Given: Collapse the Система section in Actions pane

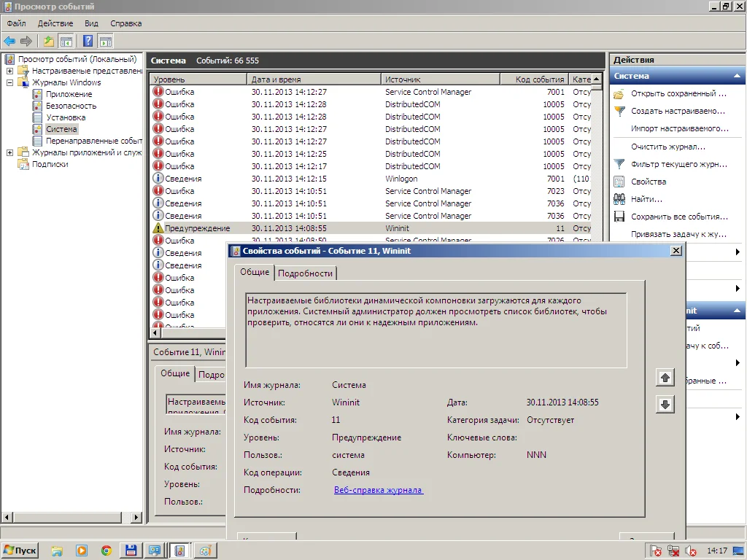Looking at the screenshot, I should pos(738,76).
